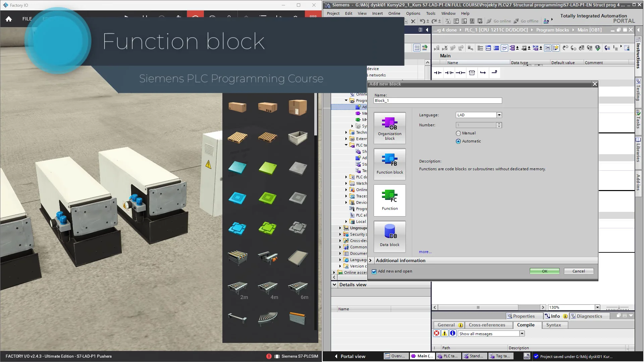The image size is (644, 362).
Task: Click the block Name input field
Action: 438,101
